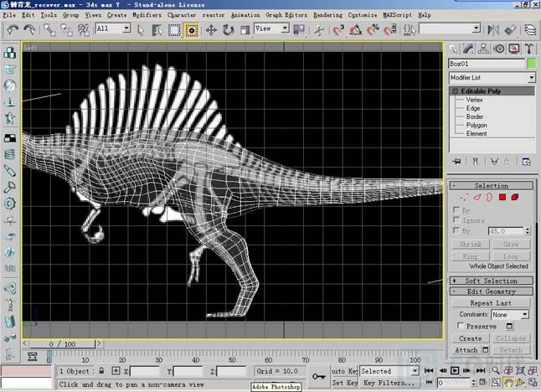Tick the By checkbox beside 45.0 field
The height and width of the screenshot is (392, 541).
click(456, 230)
